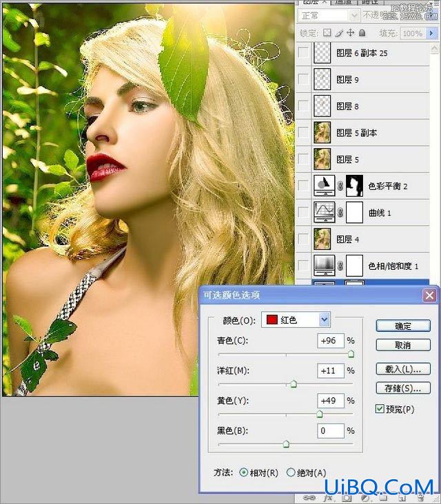Screen dimensions: 441x504
Task: Click the 存储(S)... save button
Action: click(403, 388)
